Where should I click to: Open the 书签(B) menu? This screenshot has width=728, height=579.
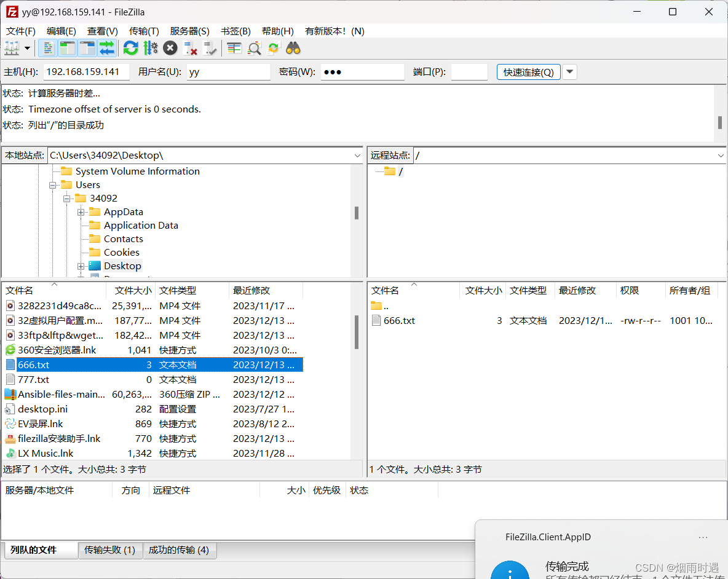click(x=235, y=31)
